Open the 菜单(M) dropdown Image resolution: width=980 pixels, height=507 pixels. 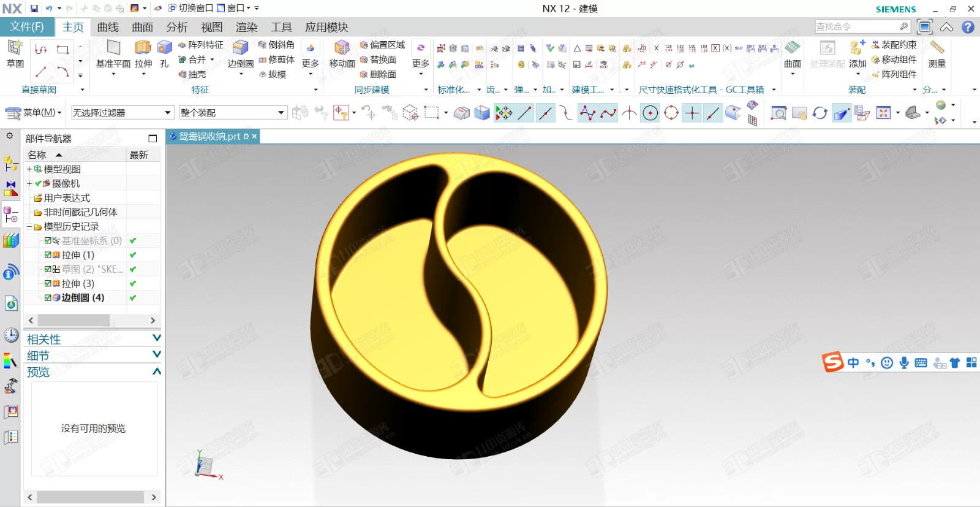[34, 113]
